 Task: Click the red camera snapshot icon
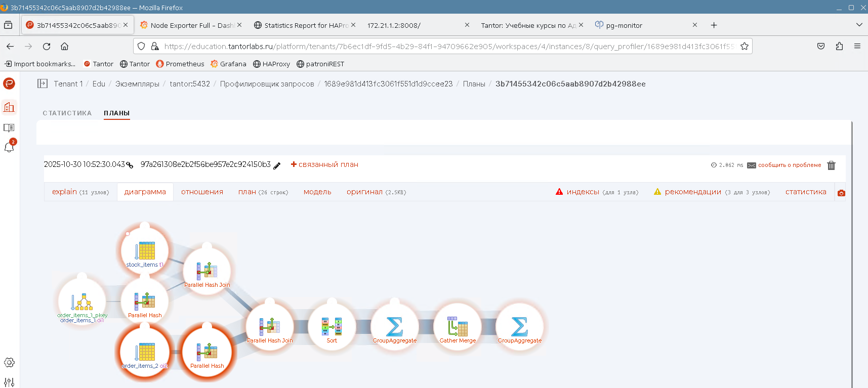coord(841,193)
